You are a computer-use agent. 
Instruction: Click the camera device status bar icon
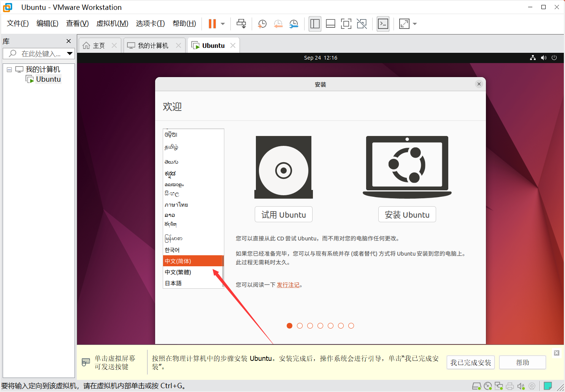(532, 386)
